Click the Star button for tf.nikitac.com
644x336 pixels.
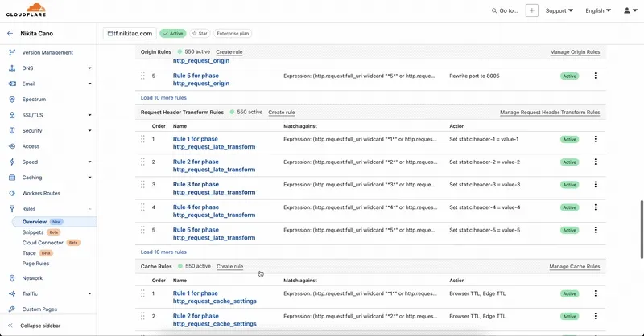(x=200, y=34)
